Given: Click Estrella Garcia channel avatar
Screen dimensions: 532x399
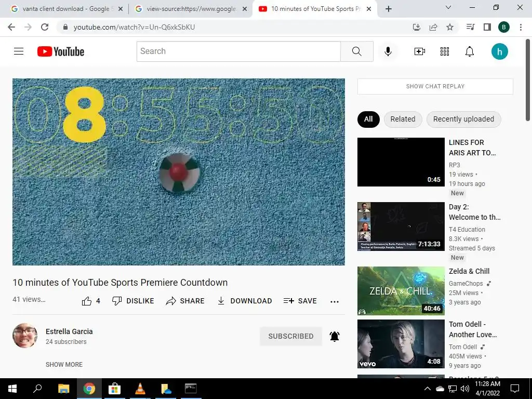Looking at the screenshot, I should (x=25, y=336).
